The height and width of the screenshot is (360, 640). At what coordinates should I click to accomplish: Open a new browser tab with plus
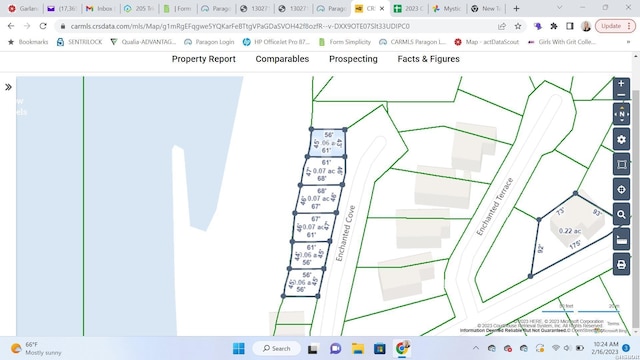pos(516,9)
